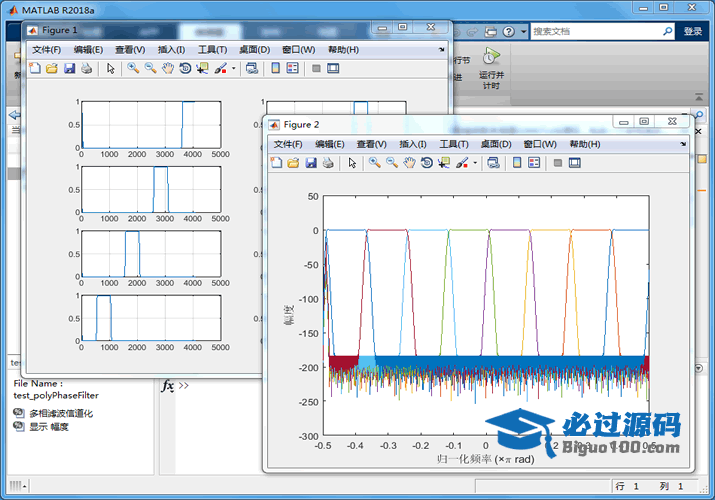Hide Plot Tools icon in Figure 1
Screen dimensions: 715x500
[x=316, y=68]
